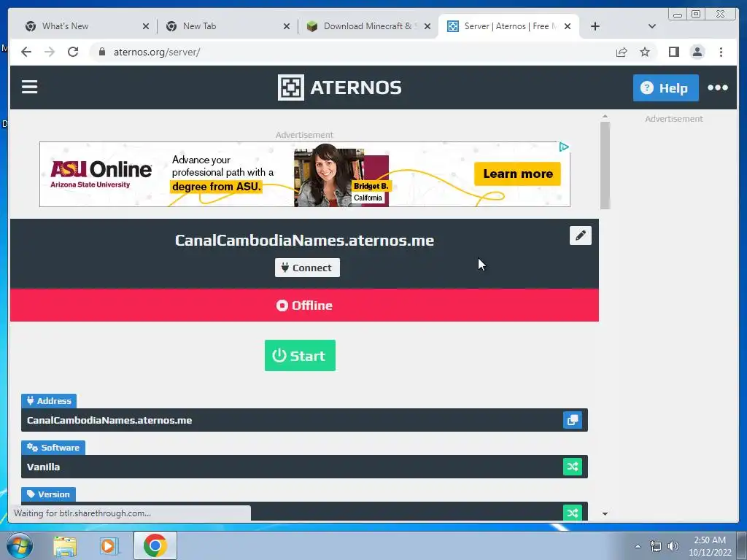This screenshot has height=560, width=747.
Task: Click the Vanilla software value
Action: click(43, 467)
